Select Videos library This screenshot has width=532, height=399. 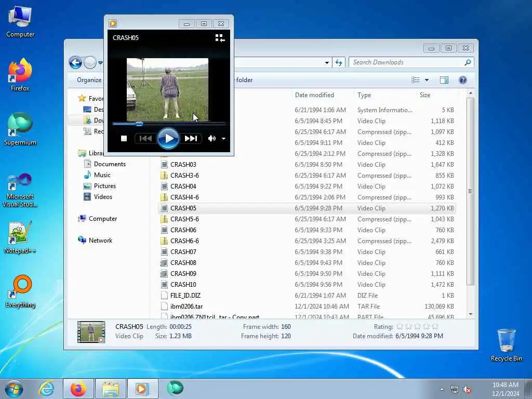[x=103, y=197]
